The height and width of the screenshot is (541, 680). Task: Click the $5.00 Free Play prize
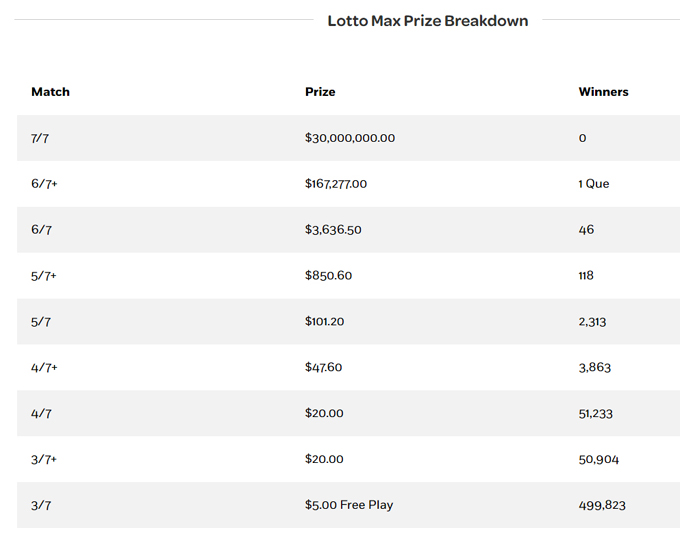coord(349,505)
